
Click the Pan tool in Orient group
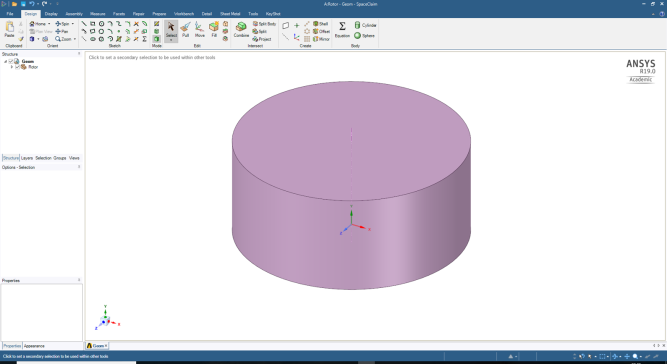pyautogui.click(x=62, y=31)
